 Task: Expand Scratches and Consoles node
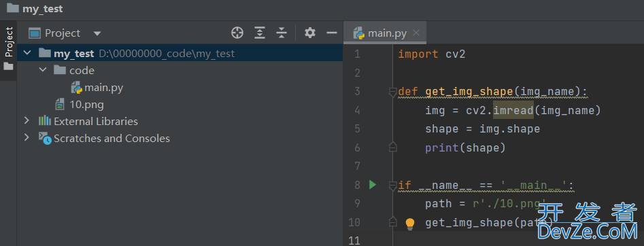[x=27, y=137]
